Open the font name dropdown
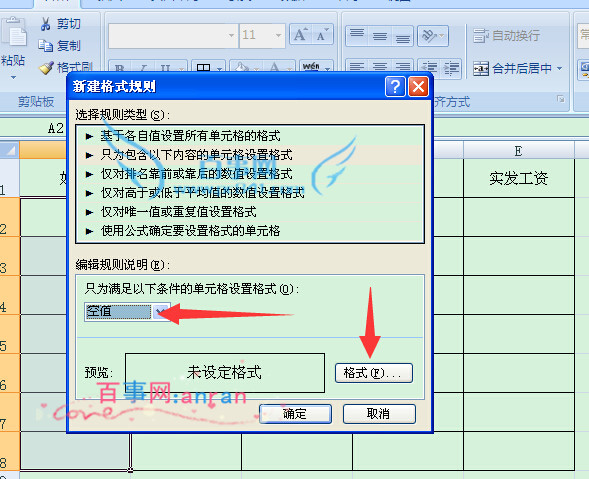Screen dimensions: 589x479 tap(231, 35)
